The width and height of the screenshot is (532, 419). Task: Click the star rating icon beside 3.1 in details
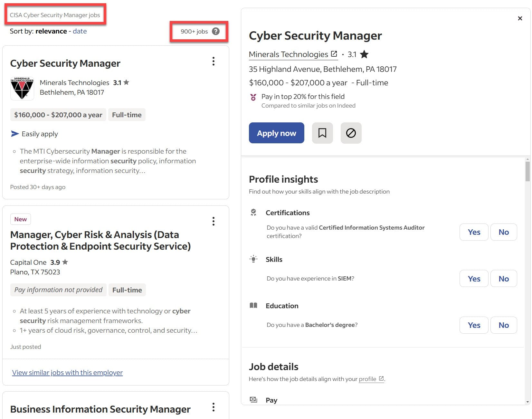coord(364,54)
